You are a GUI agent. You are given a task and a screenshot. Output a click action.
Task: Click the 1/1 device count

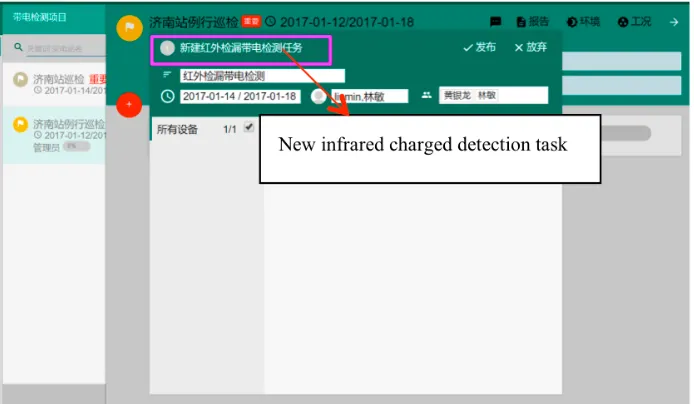230,129
